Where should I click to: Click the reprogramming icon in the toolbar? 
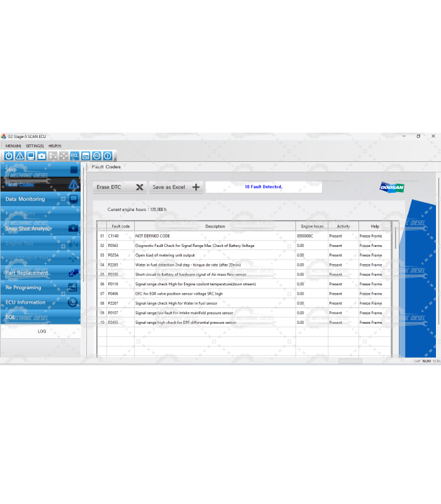tap(86, 156)
